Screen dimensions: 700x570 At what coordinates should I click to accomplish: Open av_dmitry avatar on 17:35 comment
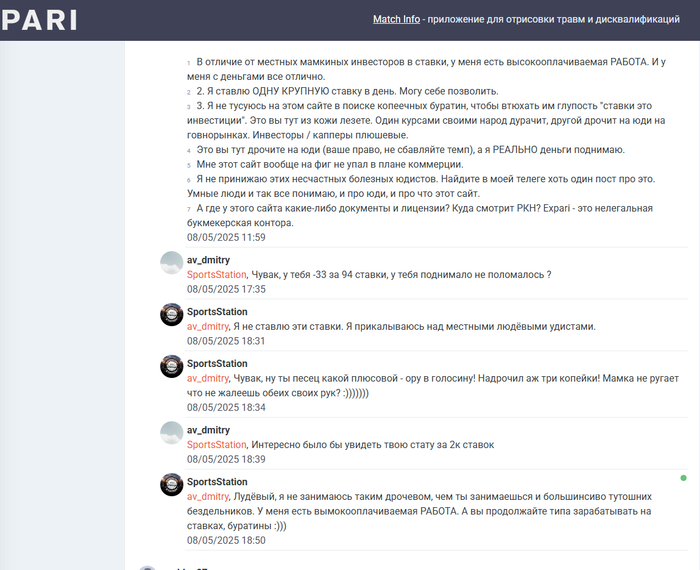pos(172,263)
